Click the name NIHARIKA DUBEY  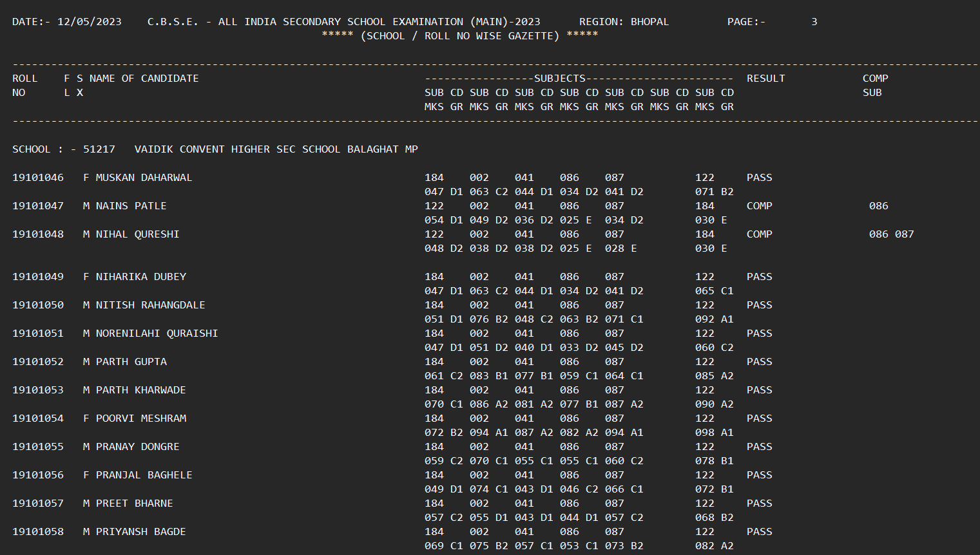point(140,277)
